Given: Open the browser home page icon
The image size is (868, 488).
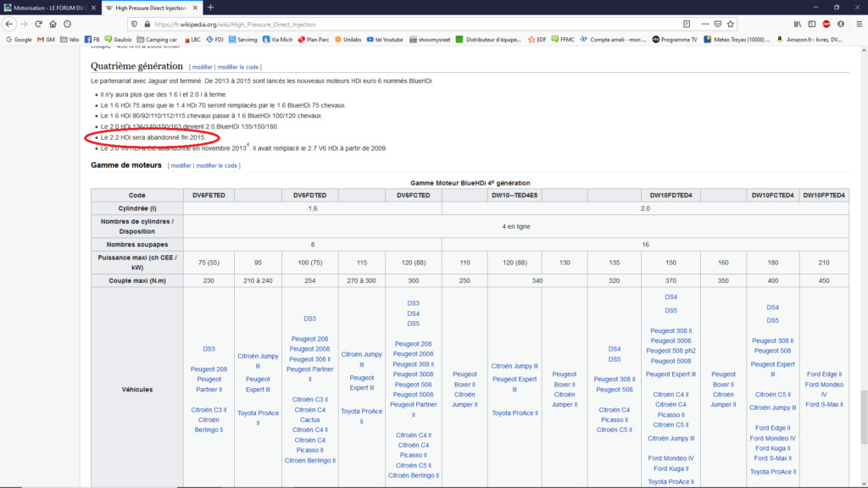Looking at the screenshot, I should (x=53, y=25).
